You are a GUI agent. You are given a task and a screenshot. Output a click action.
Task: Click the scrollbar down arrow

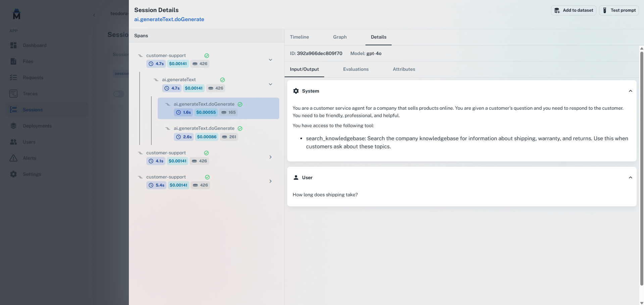tap(642, 303)
